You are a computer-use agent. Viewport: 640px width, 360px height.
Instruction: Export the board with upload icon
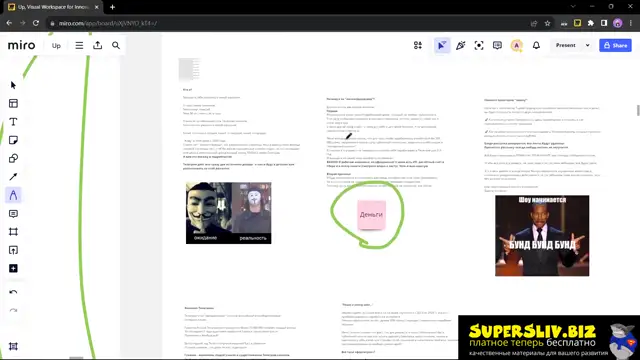(x=98, y=45)
